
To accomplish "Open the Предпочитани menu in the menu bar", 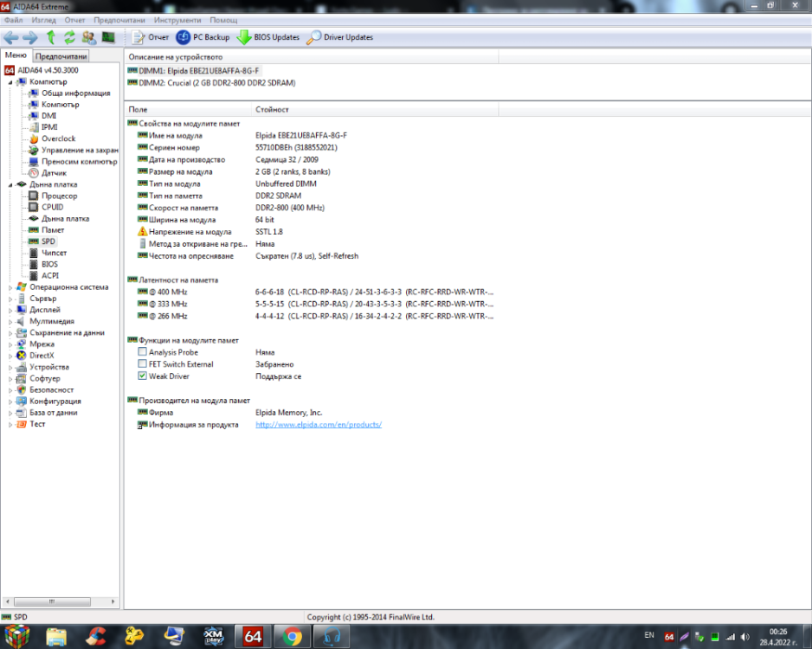I will click(x=119, y=20).
